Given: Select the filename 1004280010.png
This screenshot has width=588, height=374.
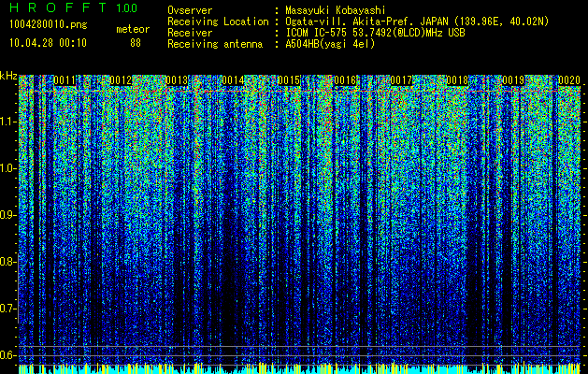Looking at the screenshot, I should click(49, 24).
